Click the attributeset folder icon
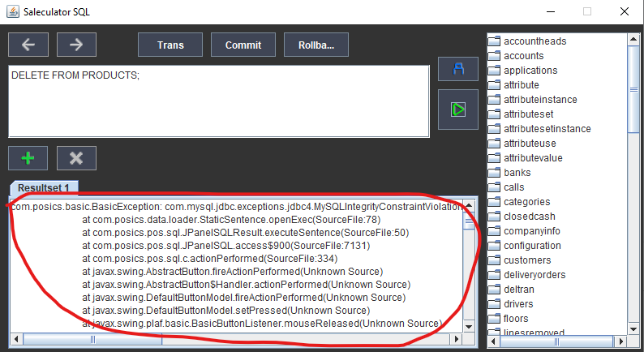Image resolution: width=644 pixels, height=352 pixels. (x=494, y=114)
